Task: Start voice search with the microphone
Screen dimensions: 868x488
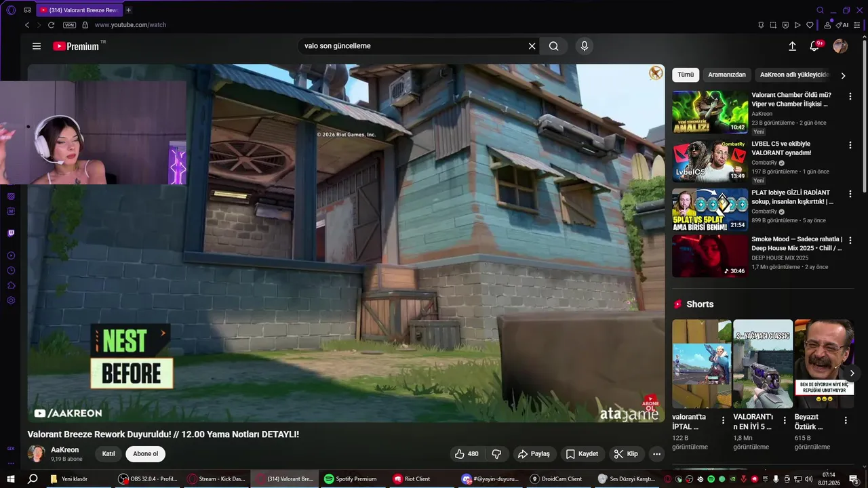Action: (x=585, y=46)
